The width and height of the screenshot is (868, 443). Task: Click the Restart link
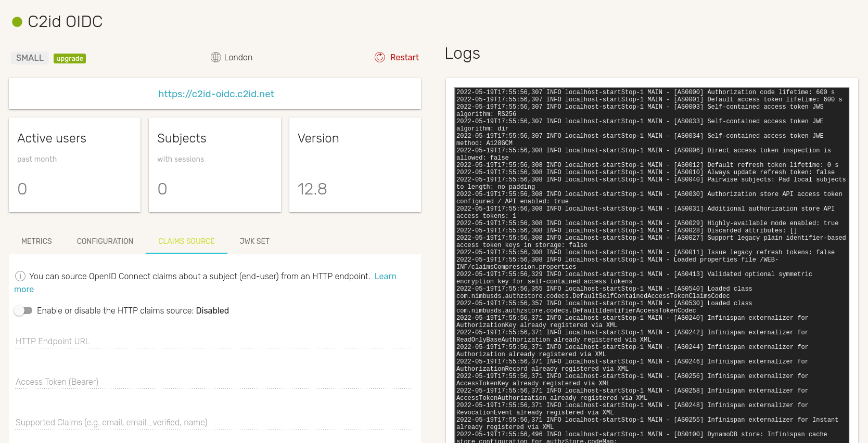404,57
